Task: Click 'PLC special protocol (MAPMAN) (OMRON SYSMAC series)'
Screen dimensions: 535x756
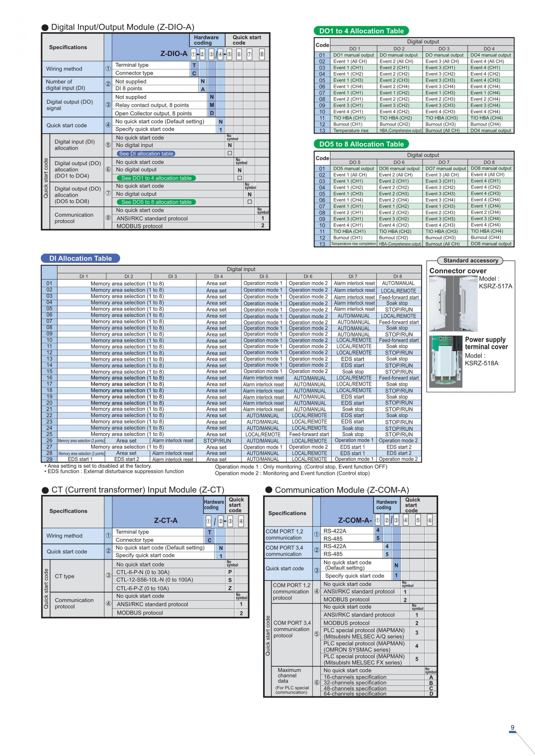Action: (364, 646)
